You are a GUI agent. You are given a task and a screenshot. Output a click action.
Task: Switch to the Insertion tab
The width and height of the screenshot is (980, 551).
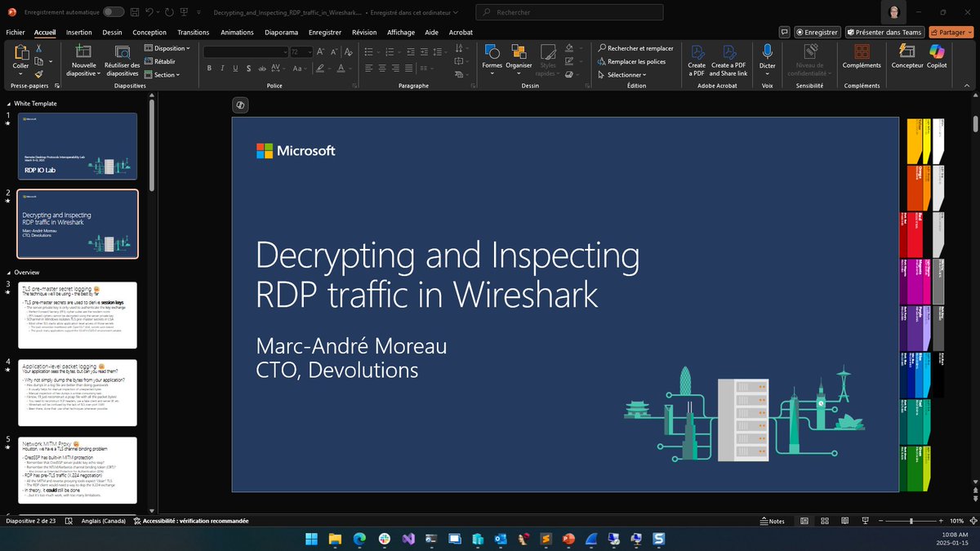coord(79,32)
